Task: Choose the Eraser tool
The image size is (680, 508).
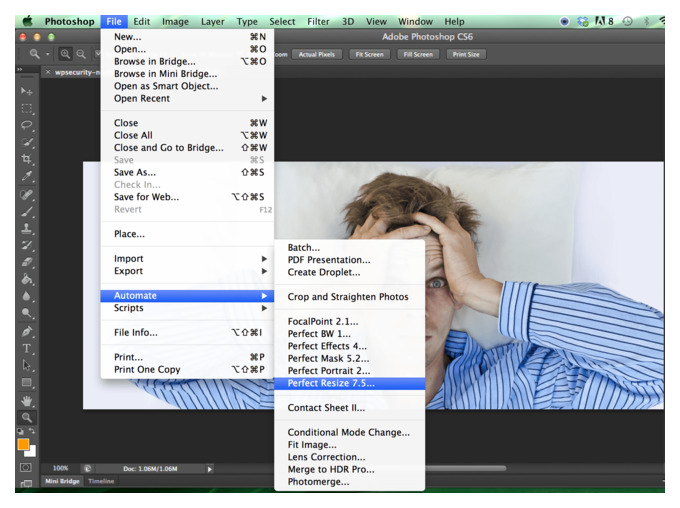Action: 26,262
